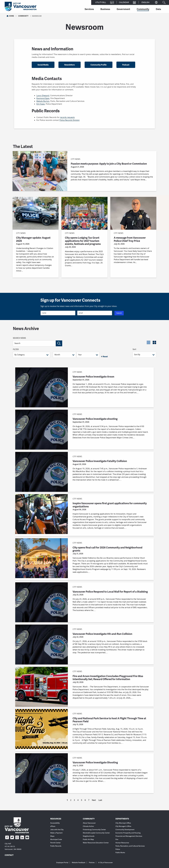Open the Community menu
Image resolution: width=169 pixels, height=868 pixels.
click(x=143, y=9)
